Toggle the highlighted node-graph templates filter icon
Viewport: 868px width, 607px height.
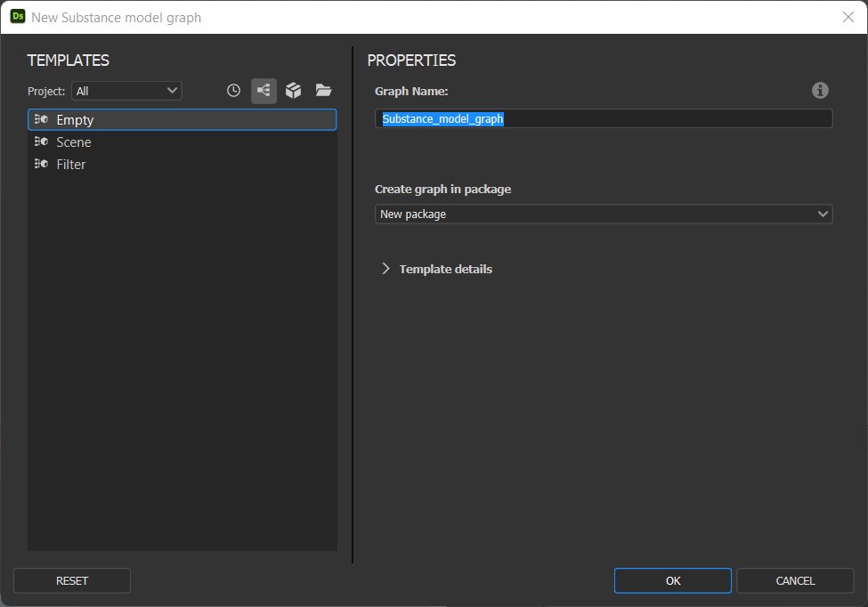pyautogui.click(x=264, y=91)
